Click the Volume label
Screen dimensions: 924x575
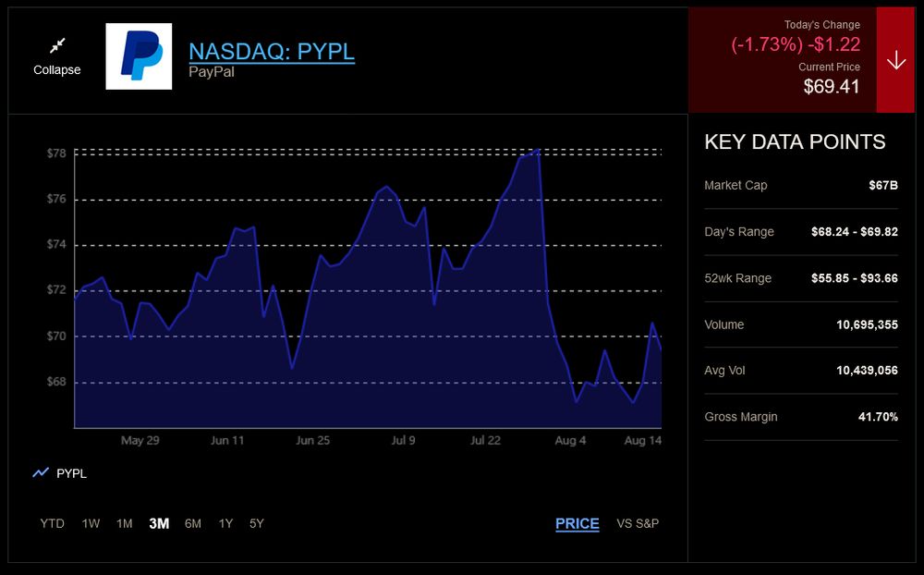coord(723,325)
